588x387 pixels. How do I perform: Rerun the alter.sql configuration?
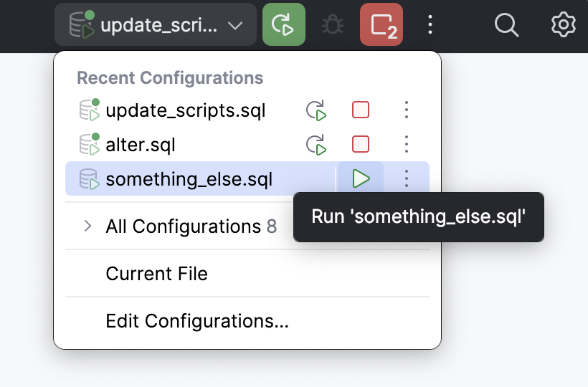pyautogui.click(x=316, y=145)
